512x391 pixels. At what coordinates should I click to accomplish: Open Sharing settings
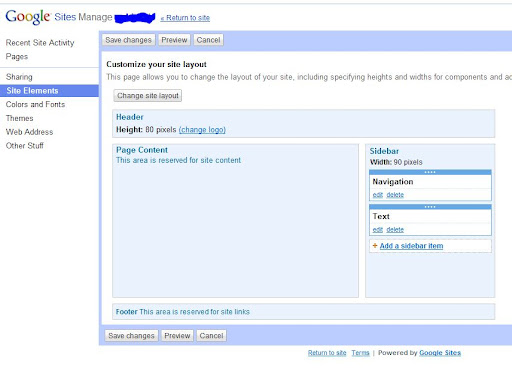click(19, 77)
